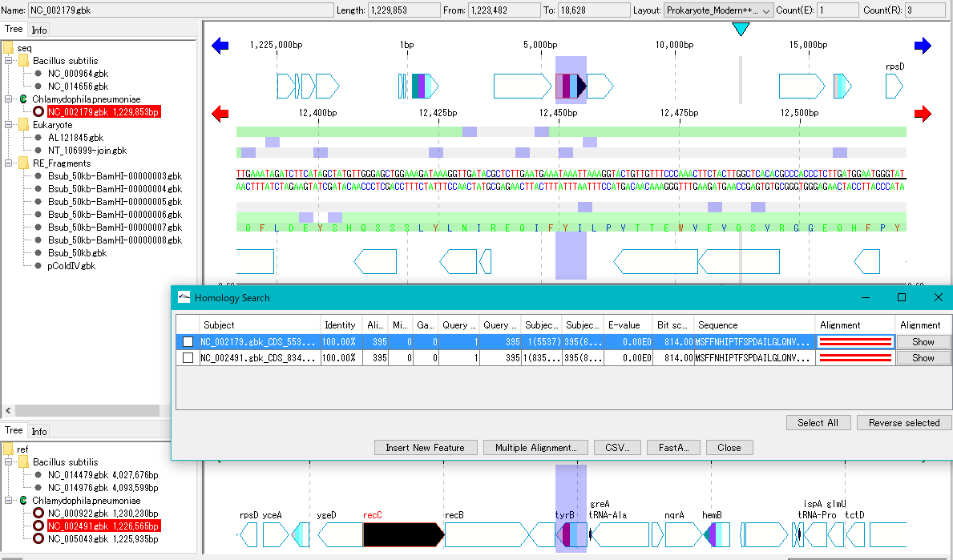953x560 pixels.
Task: Select NC_000964.gbk in the seq tree
Action: (78, 74)
